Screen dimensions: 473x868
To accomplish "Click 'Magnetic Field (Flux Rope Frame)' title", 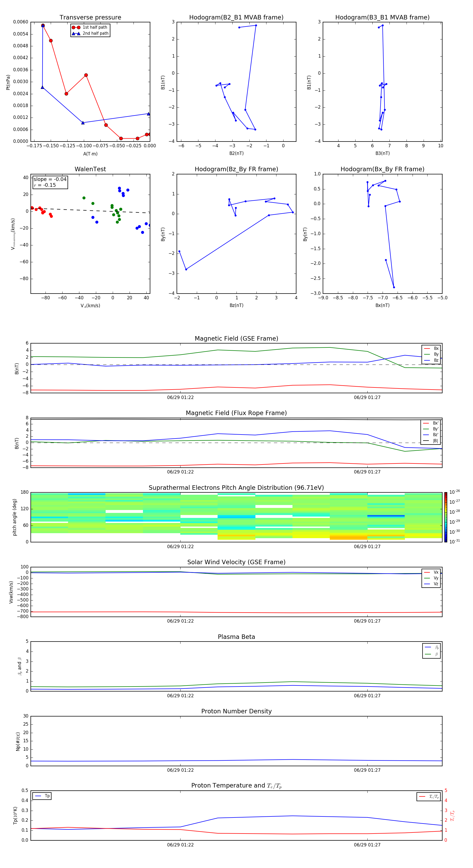I will point(236,413).
